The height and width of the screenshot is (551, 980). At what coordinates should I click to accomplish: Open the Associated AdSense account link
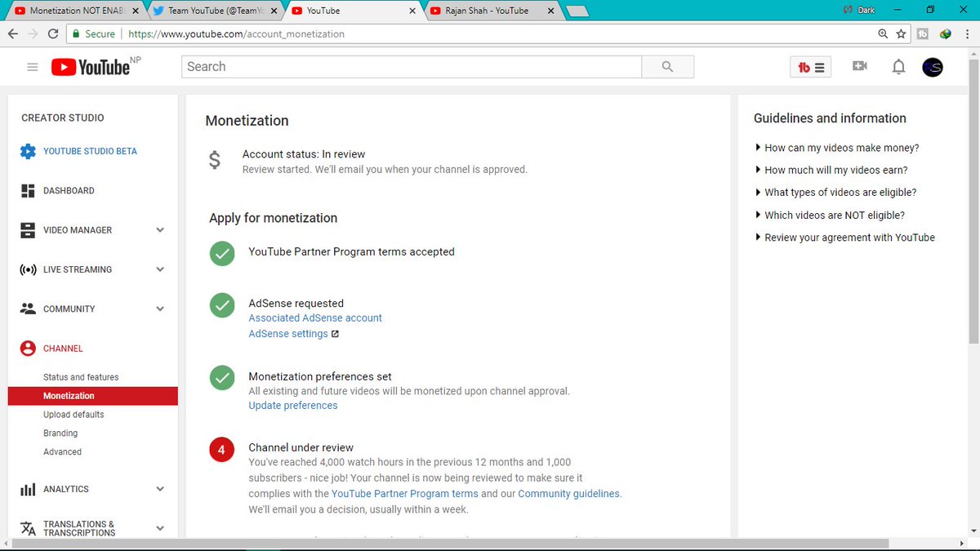pyautogui.click(x=315, y=318)
